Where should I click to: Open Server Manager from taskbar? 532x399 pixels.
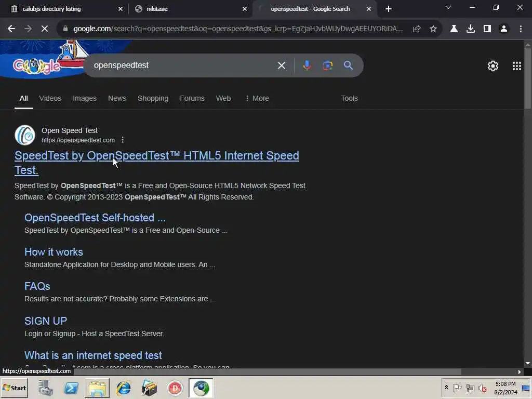click(x=45, y=388)
